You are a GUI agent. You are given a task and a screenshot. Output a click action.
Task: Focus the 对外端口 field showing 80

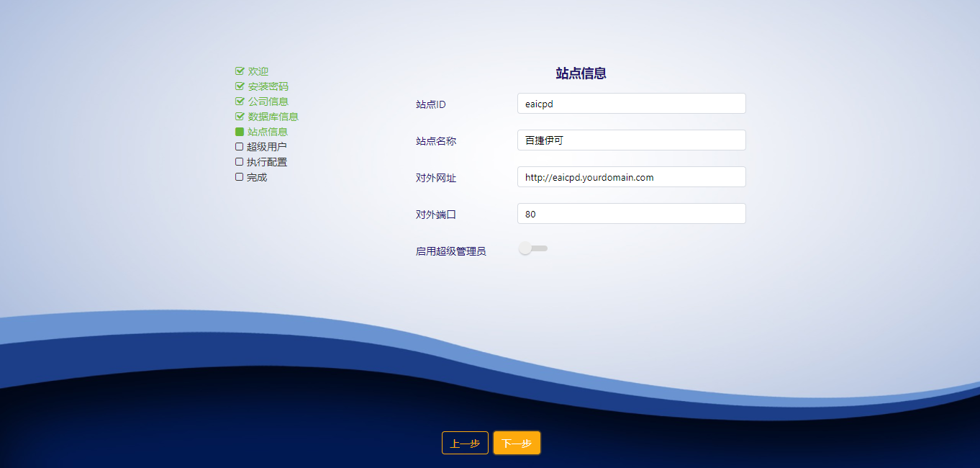coord(632,214)
